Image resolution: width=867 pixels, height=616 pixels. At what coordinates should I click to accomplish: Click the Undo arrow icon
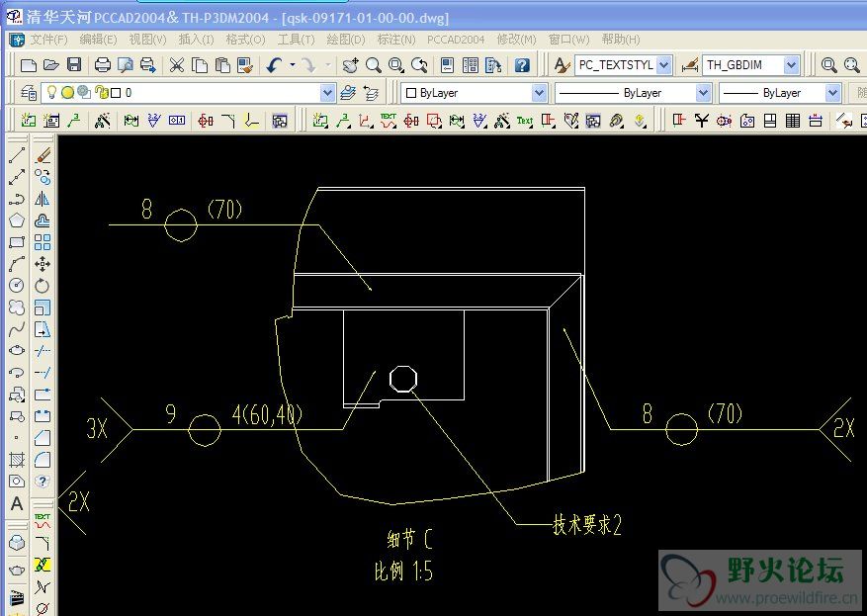274,65
